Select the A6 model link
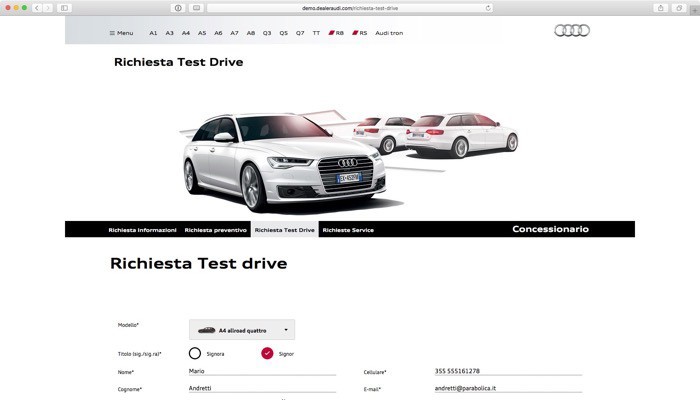The height and width of the screenshot is (400, 700). [x=218, y=33]
